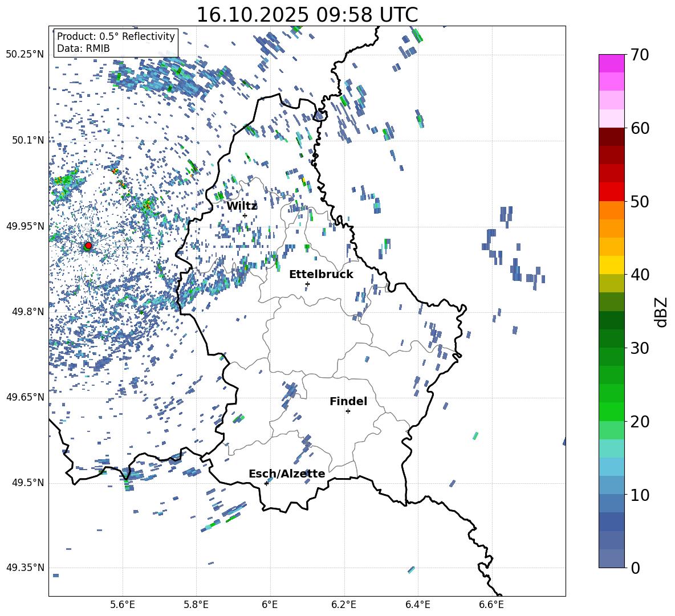The height and width of the screenshot is (616, 675).
Task: Click the red radar site marker
Action: pyautogui.click(x=88, y=246)
